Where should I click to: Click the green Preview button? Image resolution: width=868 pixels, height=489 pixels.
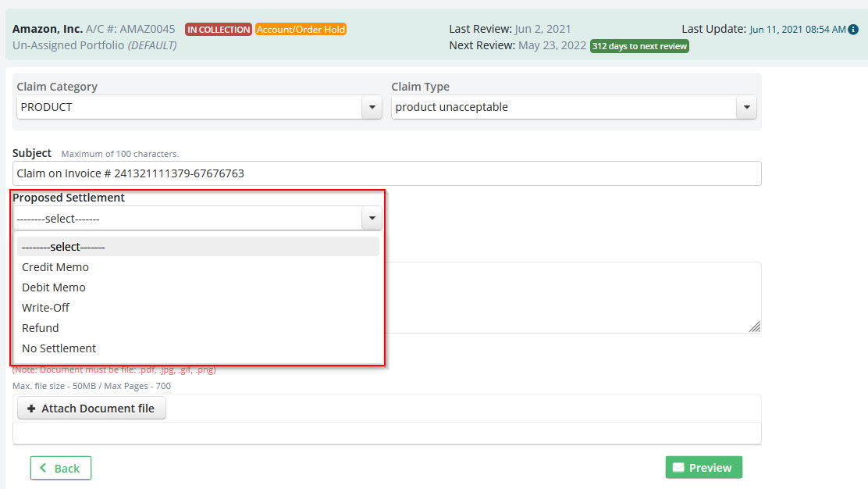[x=703, y=467]
